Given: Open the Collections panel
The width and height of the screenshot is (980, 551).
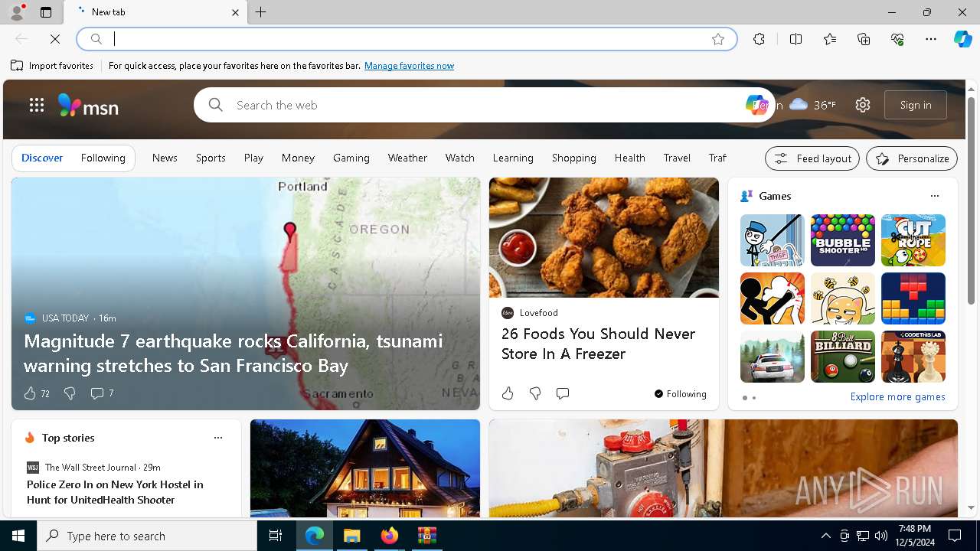Looking at the screenshot, I should pyautogui.click(x=864, y=39).
